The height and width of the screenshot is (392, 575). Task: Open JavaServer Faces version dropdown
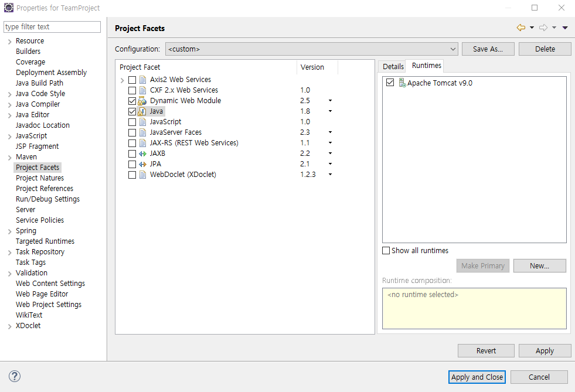(x=330, y=132)
